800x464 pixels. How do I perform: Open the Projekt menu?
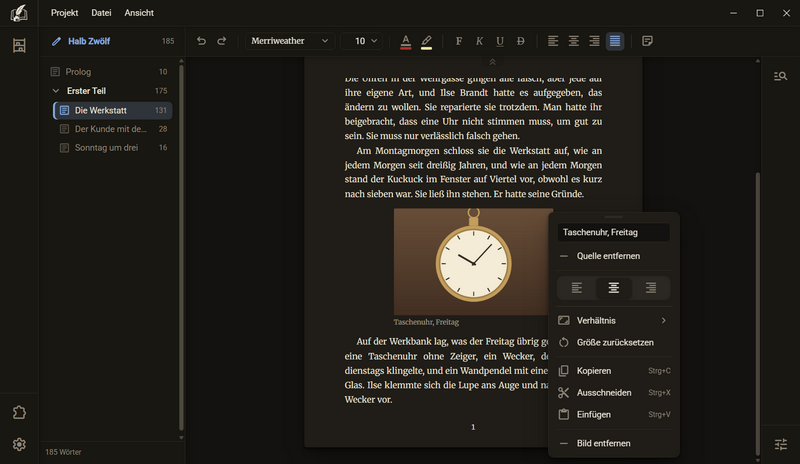coord(64,13)
